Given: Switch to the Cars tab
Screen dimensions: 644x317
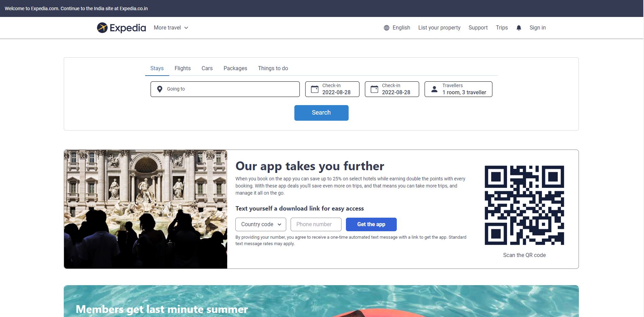Looking at the screenshot, I should (207, 68).
